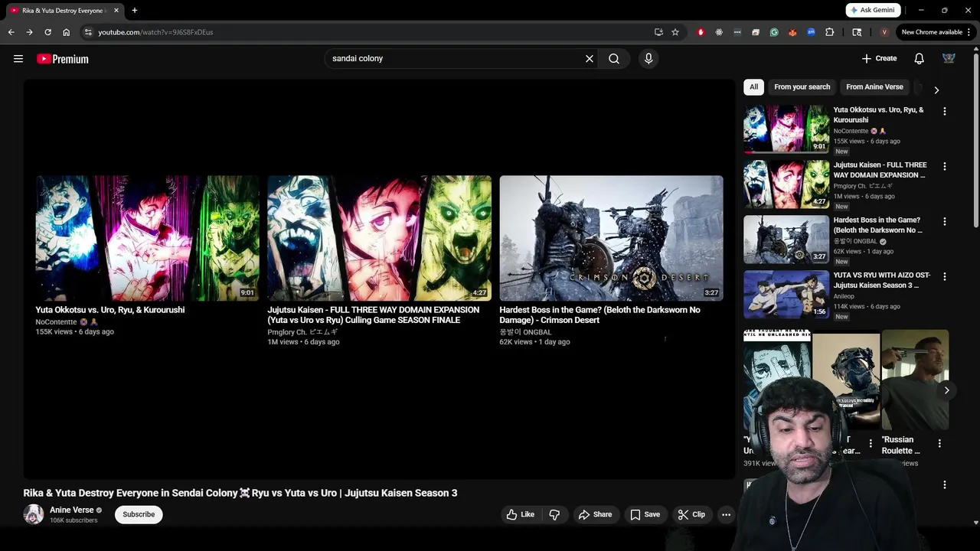Close the 'Rika & Yuta Destroy Everyone' tab

(x=116, y=11)
